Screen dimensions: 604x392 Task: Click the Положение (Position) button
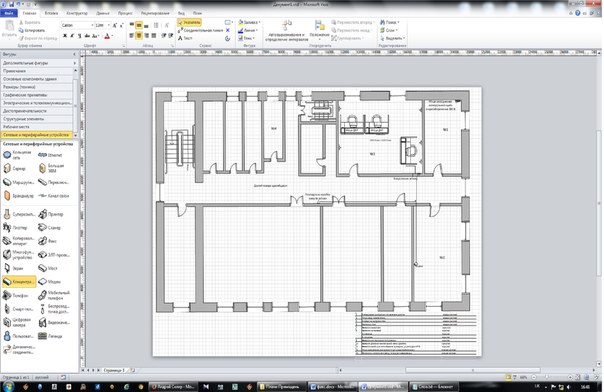tap(320, 30)
